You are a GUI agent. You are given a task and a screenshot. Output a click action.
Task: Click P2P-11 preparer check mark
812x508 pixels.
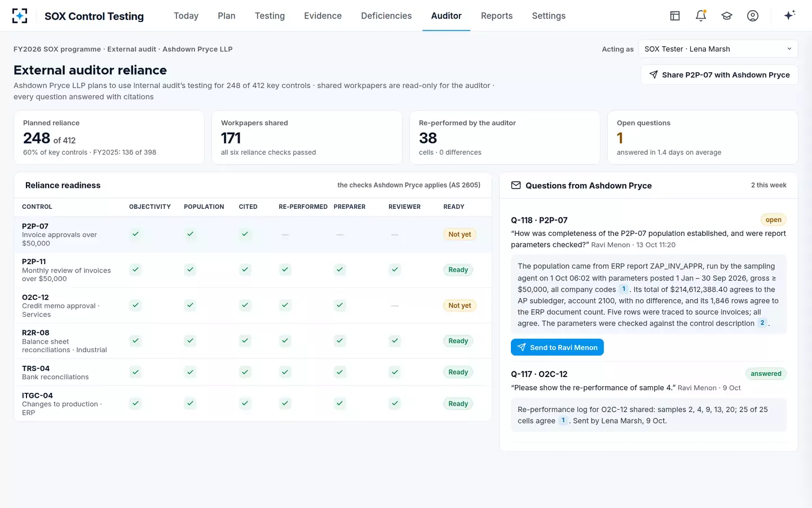click(340, 270)
